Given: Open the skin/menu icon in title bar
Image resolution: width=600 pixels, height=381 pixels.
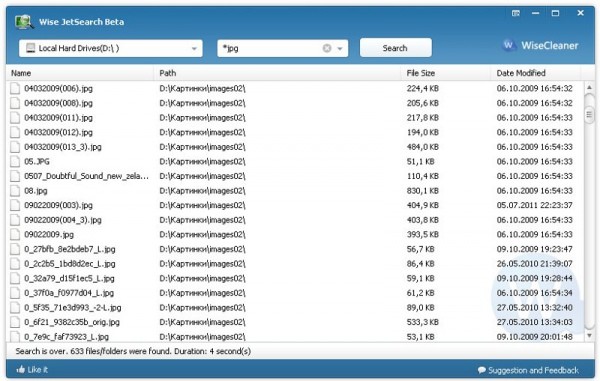Looking at the screenshot, I should click(x=515, y=13).
